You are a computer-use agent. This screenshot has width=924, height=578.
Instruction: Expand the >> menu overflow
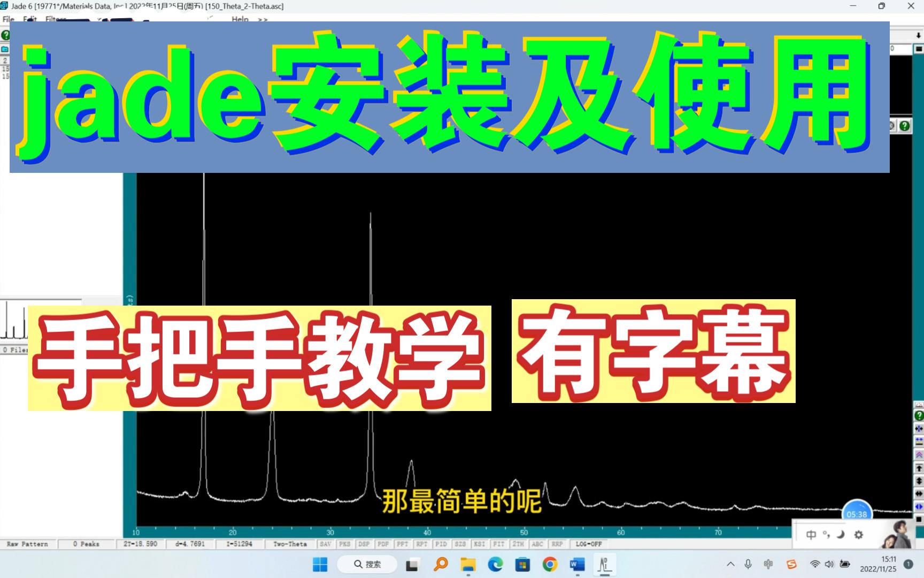coord(263,19)
